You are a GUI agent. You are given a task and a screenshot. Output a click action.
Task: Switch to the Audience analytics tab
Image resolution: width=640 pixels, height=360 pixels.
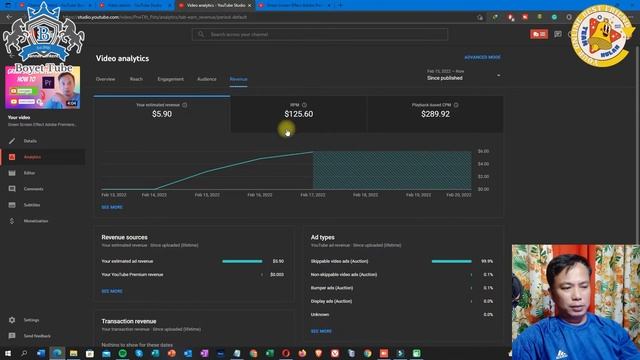pos(207,79)
